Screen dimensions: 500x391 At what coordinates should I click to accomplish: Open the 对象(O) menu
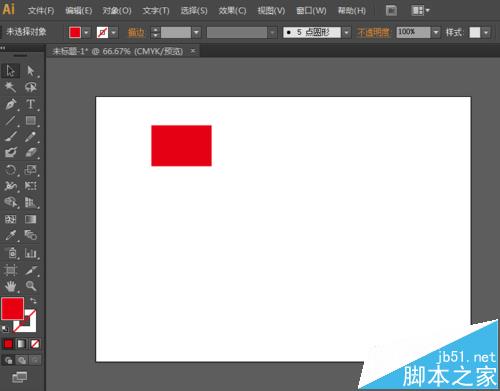coord(117,11)
